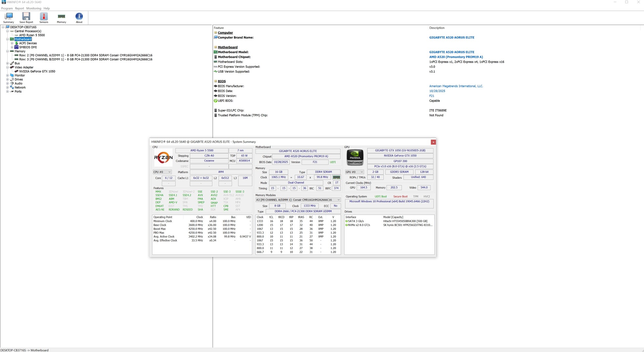Click the AMD A520 chipset link in details

pos(456,57)
